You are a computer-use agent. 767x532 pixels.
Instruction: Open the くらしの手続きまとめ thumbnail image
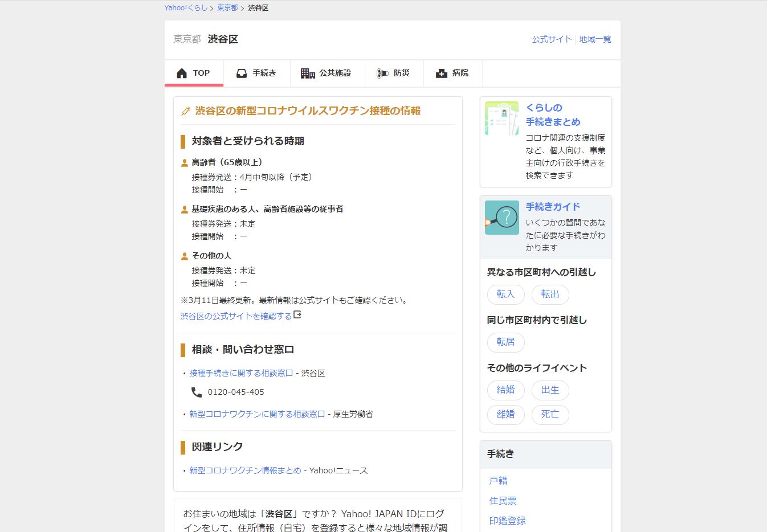click(x=501, y=118)
